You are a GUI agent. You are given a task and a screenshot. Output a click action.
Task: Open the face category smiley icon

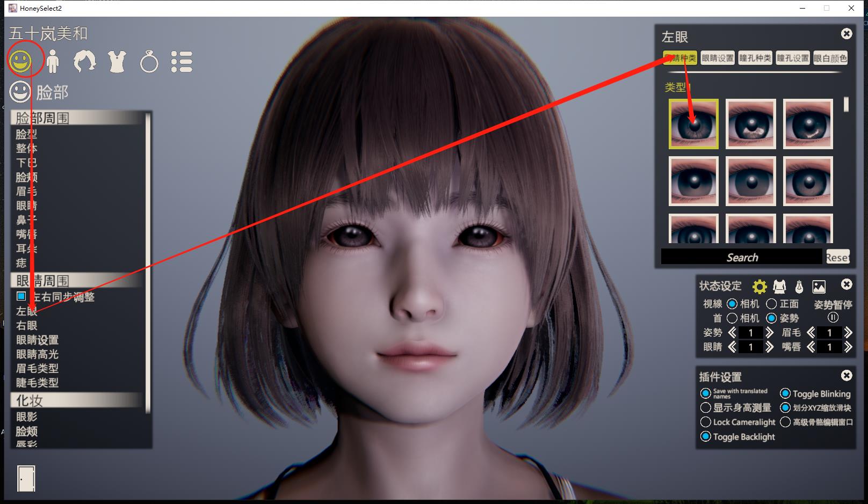click(20, 61)
